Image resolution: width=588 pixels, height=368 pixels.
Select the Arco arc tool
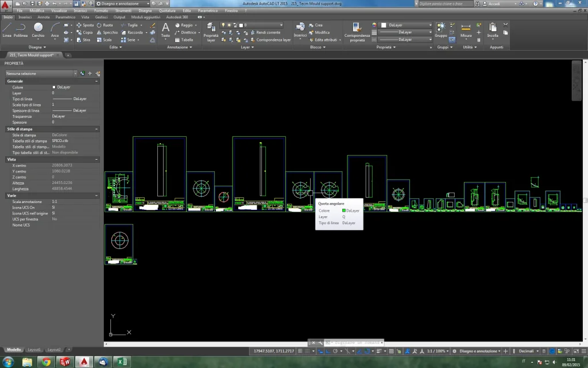pos(55,30)
